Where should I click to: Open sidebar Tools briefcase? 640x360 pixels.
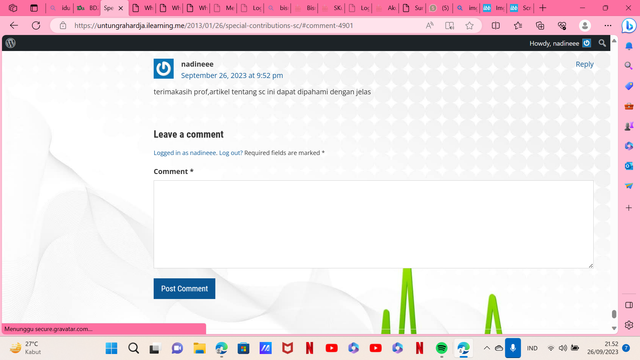(629, 106)
